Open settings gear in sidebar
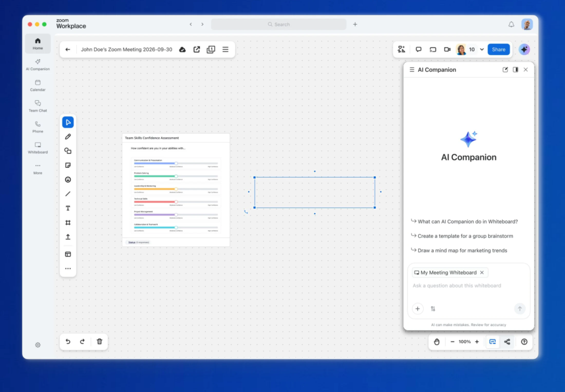The width and height of the screenshot is (565, 392). 38,345
